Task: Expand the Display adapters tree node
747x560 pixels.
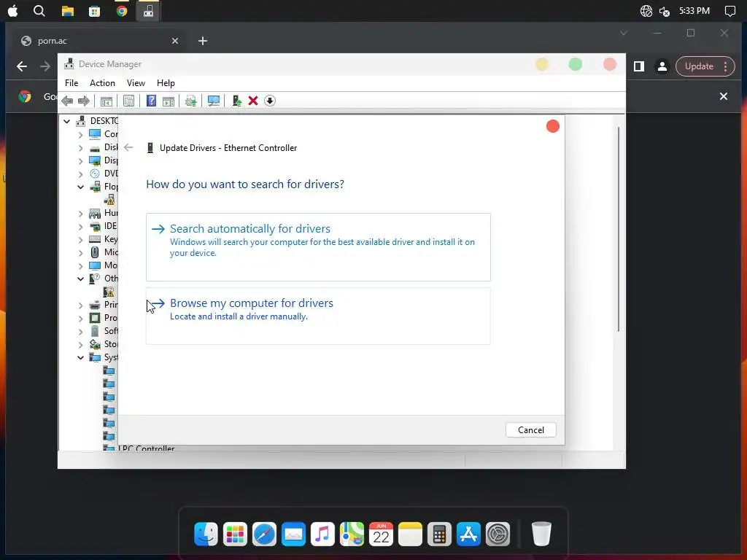Action: point(80,161)
